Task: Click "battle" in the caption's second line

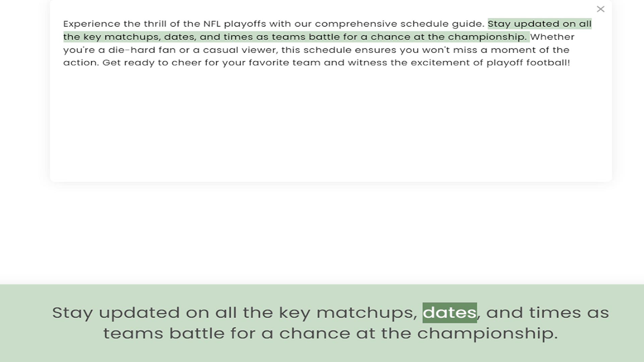Action: 197,334
